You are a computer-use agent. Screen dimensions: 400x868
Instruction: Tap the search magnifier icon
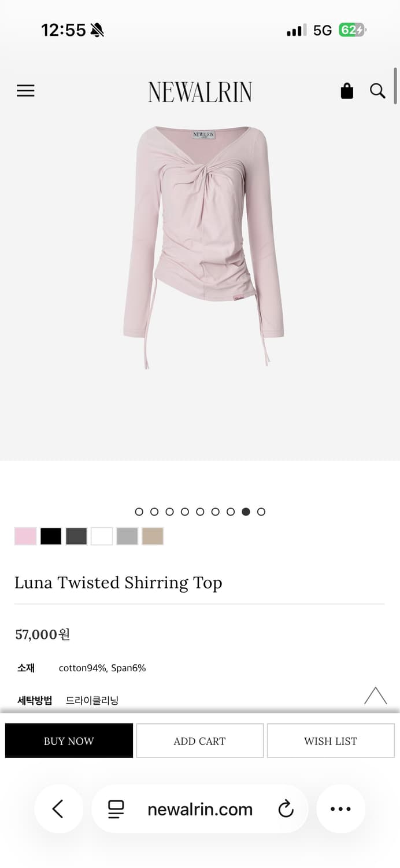(x=377, y=91)
